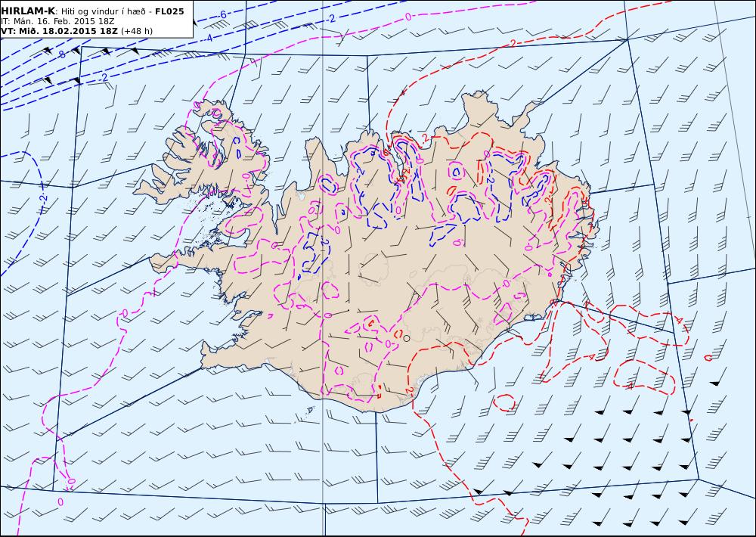
Task: Click the blue '-8' isotherm label
Action: [x=60, y=54]
